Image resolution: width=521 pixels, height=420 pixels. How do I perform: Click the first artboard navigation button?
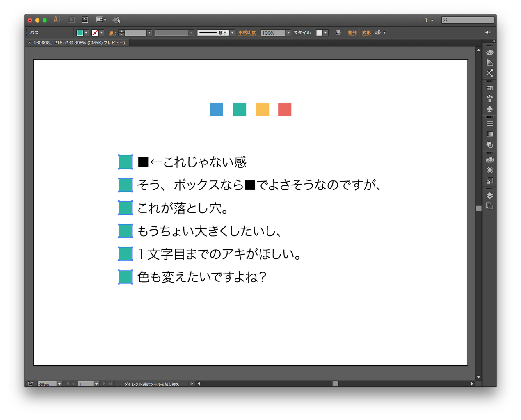pos(67,384)
